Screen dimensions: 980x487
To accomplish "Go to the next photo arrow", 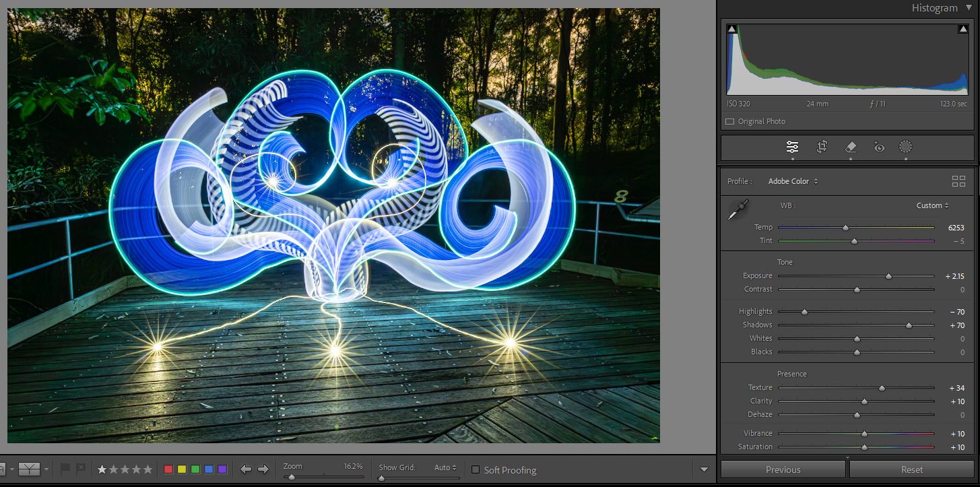I will coord(262,469).
